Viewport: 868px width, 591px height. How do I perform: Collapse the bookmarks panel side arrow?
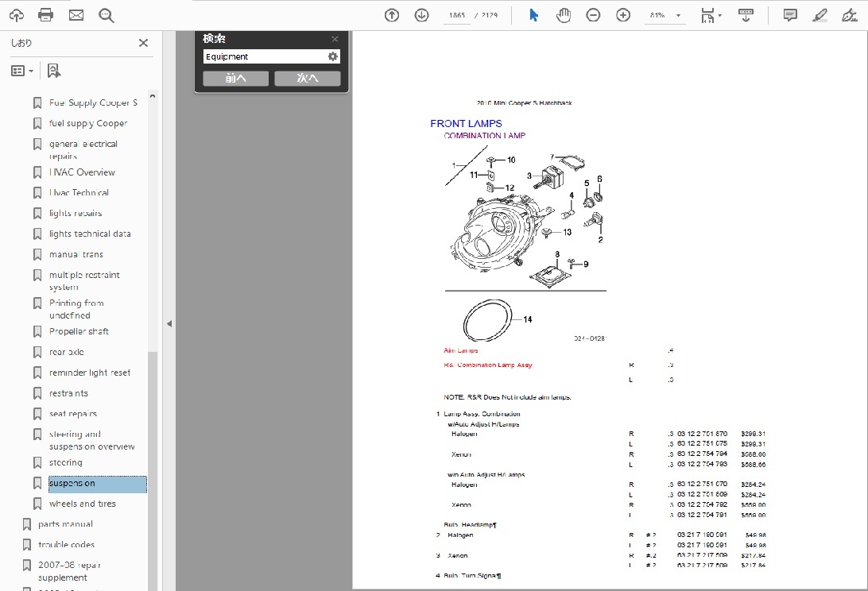[169, 323]
